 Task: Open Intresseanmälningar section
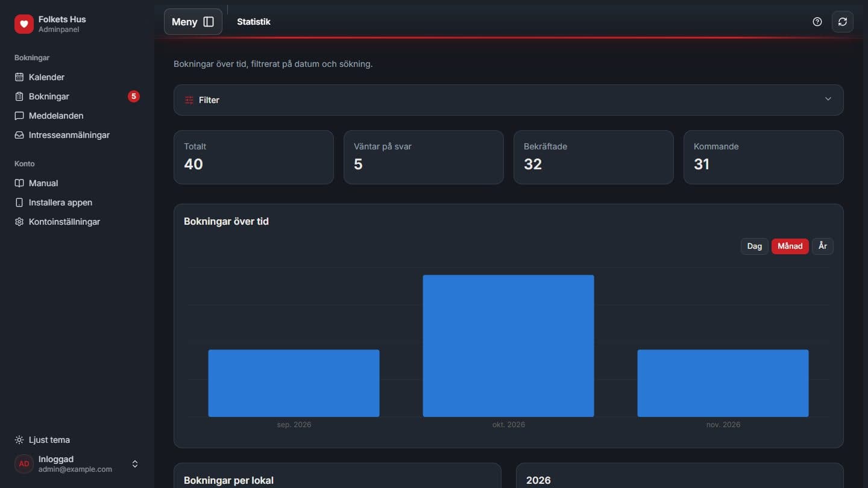(77, 135)
